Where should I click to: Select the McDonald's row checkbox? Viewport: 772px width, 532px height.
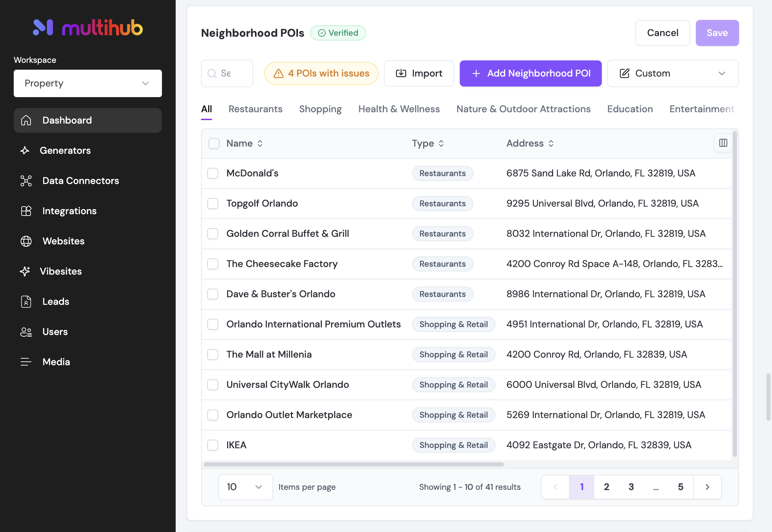coord(213,173)
